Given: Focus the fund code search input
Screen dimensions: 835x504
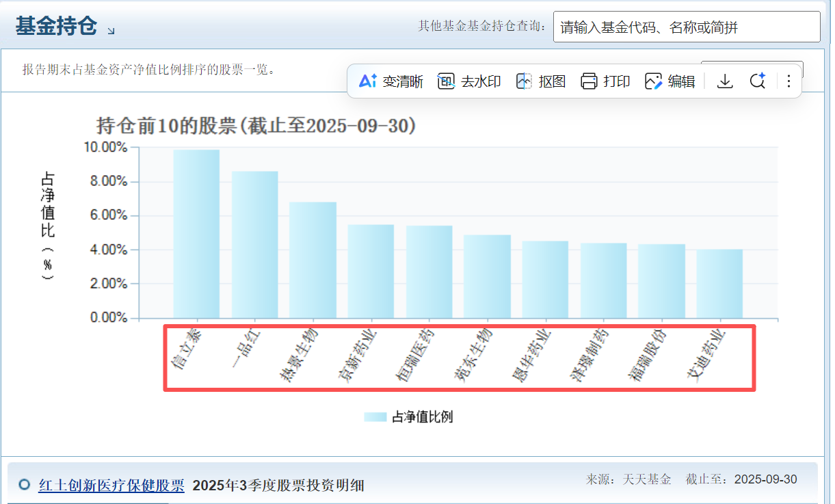Looking at the screenshot, I should point(687,27).
